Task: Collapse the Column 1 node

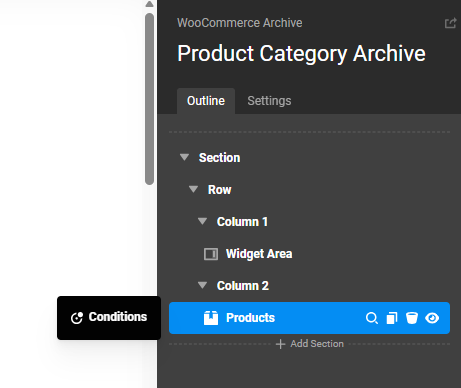Action: (203, 221)
